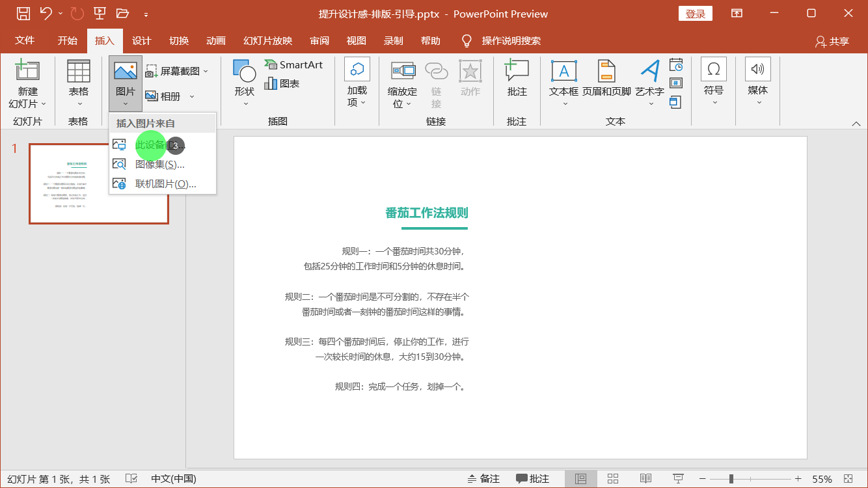Click the 中文(中国) language indicator
This screenshot has height=488, width=868.
(x=174, y=478)
